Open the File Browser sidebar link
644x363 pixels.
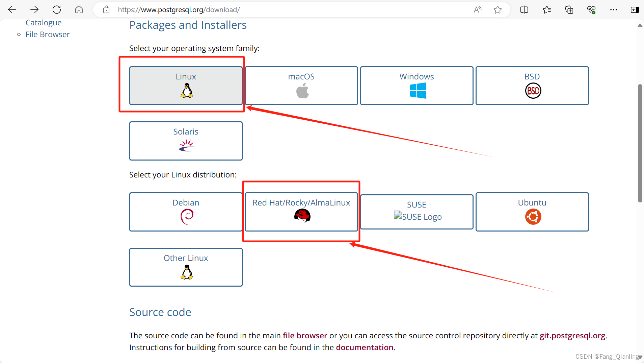pyautogui.click(x=48, y=34)
